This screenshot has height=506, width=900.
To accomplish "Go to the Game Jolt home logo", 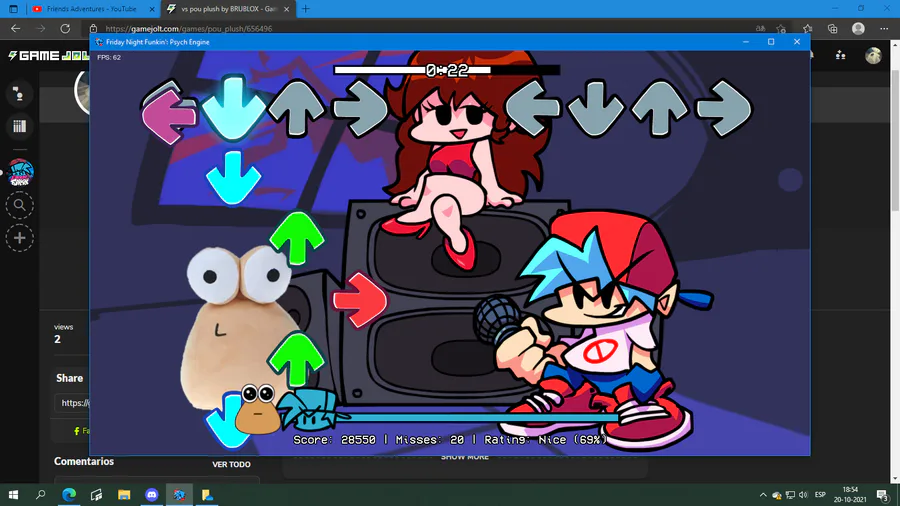I will point(49,56).
